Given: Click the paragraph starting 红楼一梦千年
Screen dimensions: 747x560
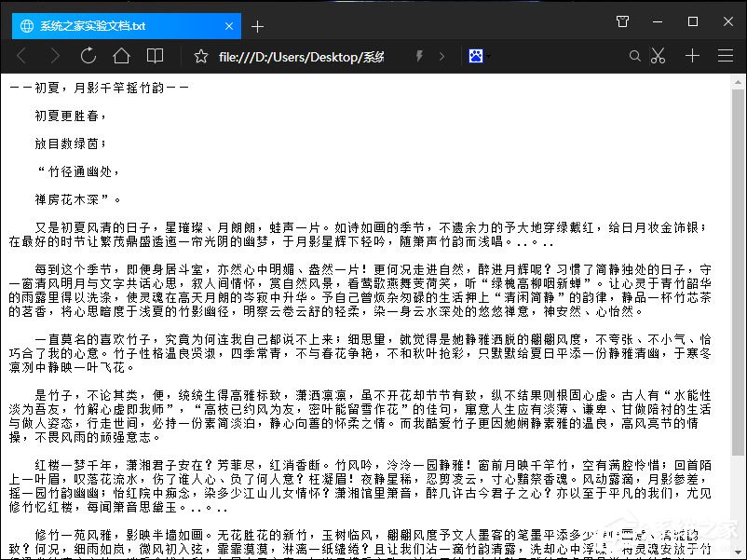Looking at the screenshot, I should click(360, 486).
